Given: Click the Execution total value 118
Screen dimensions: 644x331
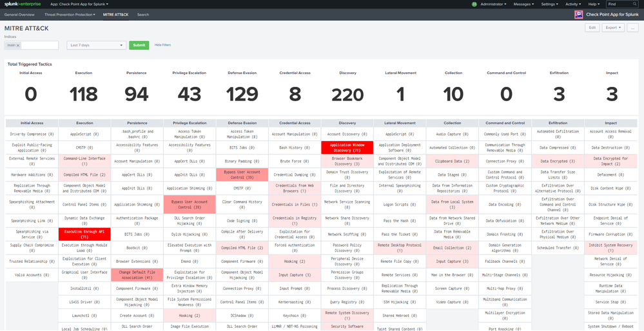Looking at the screenshot, I should click(83, 94).
